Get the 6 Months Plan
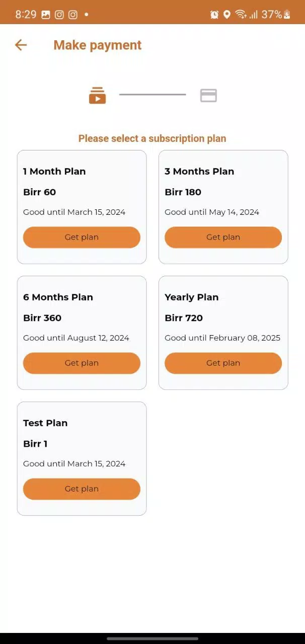The image size is (305, 644). pos(82,363)
